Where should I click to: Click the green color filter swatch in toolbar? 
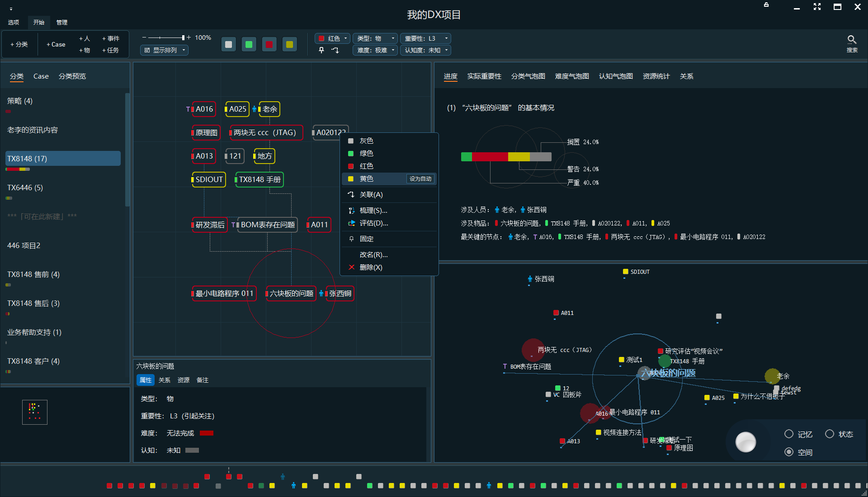pyautogui.click(x=249, y=44)
